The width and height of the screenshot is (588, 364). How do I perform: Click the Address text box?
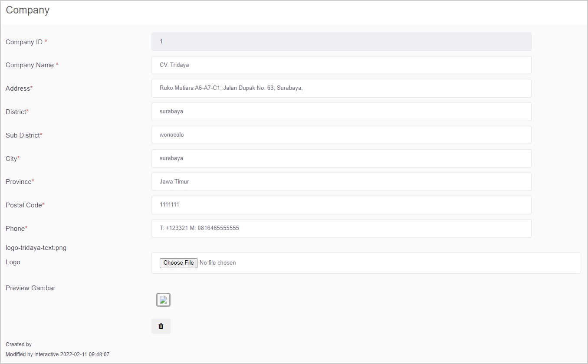click(341, 88)
